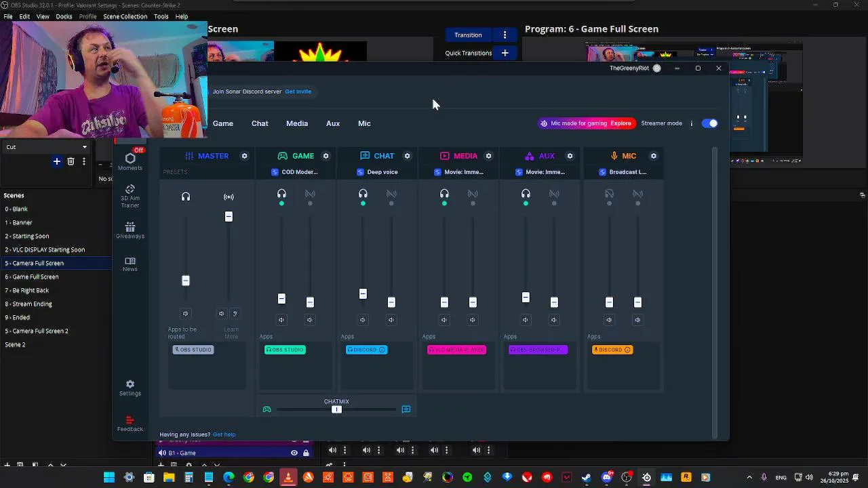The height and width of the screenshot is (488, 868).
Task: Open MEDIA channel settings gear
Action: (x=488, y=156)
